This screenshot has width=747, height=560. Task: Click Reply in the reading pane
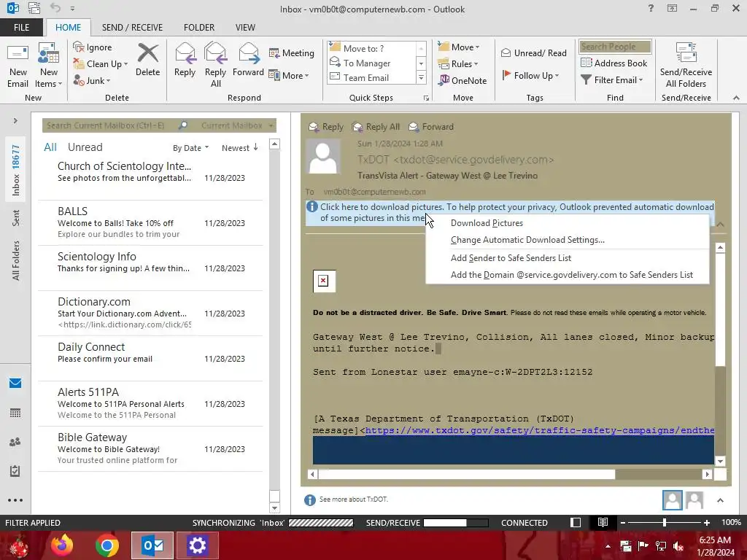pos(326,127)
